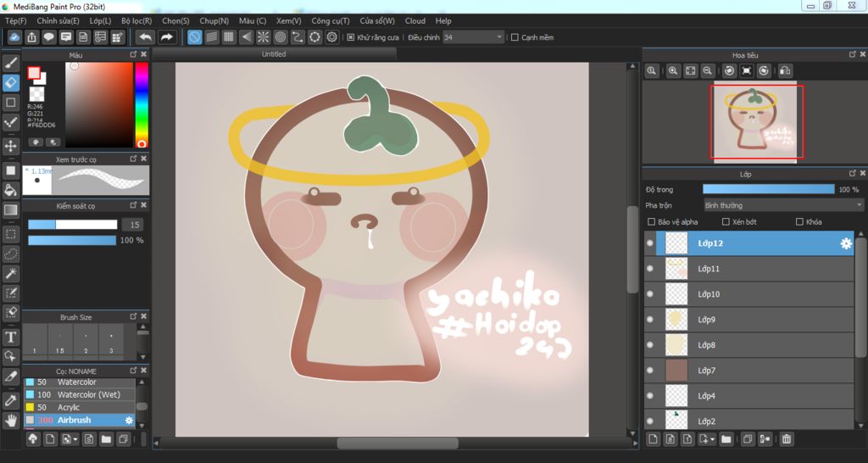Open the Help menu
Screen dimensions: 868x463
[x=443, y=21]
